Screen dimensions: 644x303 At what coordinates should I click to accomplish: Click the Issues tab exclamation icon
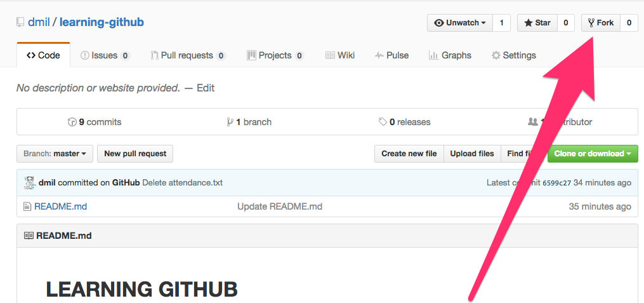[x=85, y=55]
